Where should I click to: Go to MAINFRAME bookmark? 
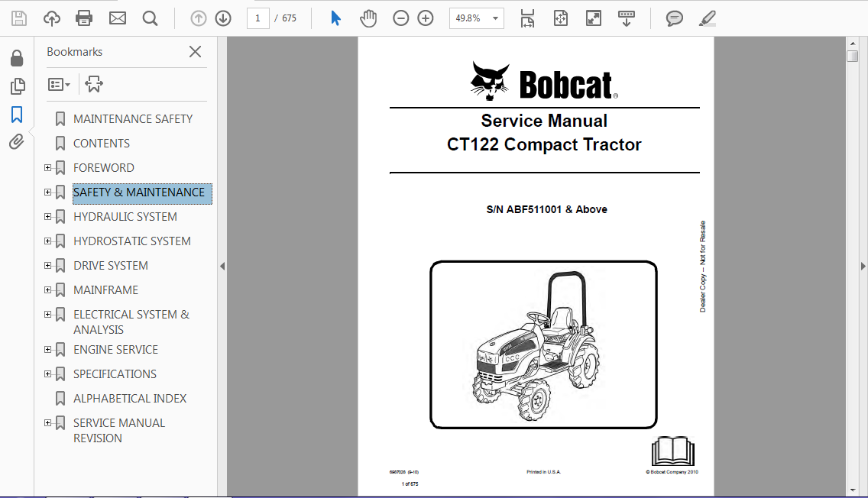[x=105, y=290]
